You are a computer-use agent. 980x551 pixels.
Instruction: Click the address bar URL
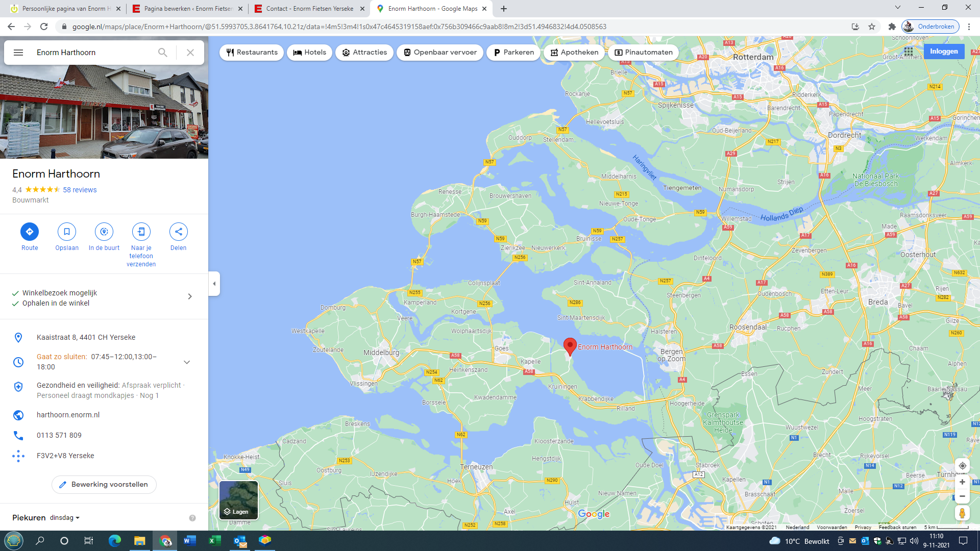point(339,27)
